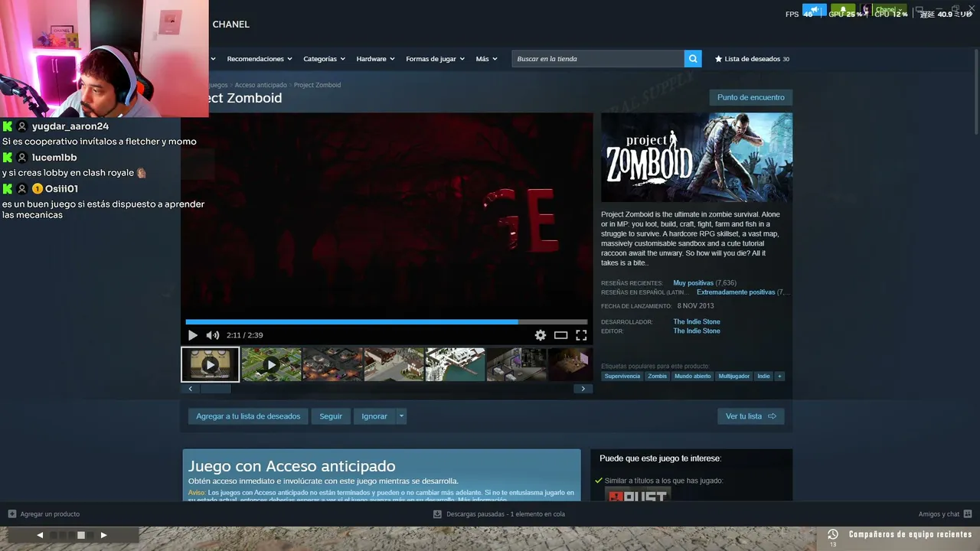Mute the trailer using the speaker icon

coord(213,335)
